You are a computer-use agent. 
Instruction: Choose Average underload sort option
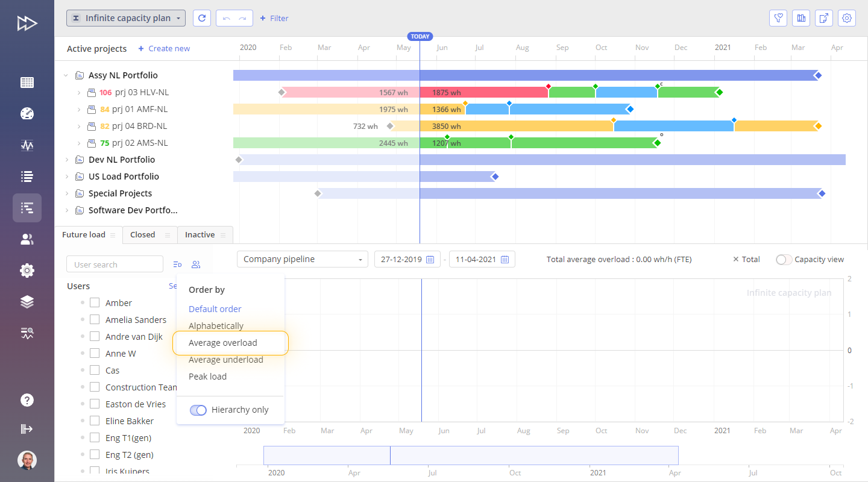point(226,360)
